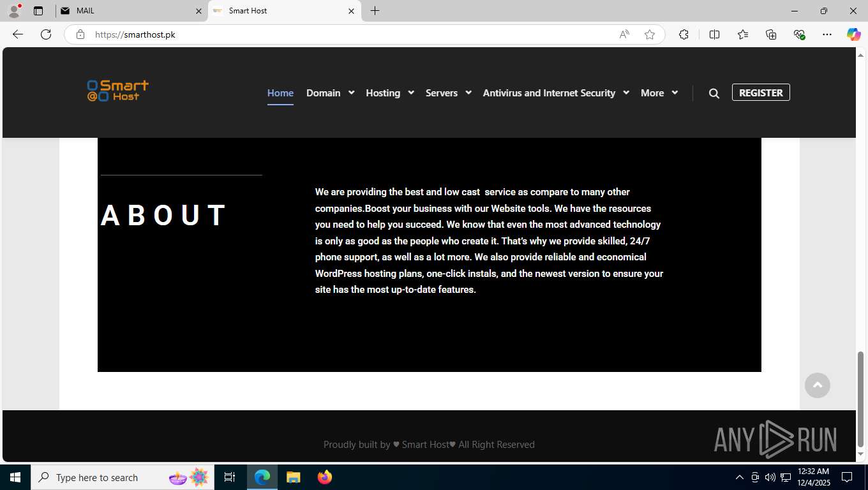Image resolution: width=868 pixels, height=490 pixels.
Task: Click footer text 'Proudly built by'
Action: pos(357,445)
